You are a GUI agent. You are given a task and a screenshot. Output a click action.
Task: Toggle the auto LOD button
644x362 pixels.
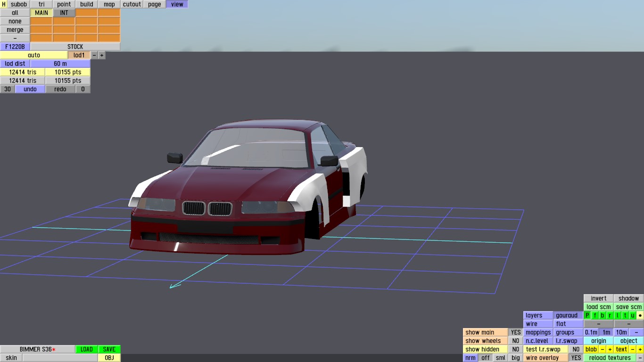click(x=34, y=55)
